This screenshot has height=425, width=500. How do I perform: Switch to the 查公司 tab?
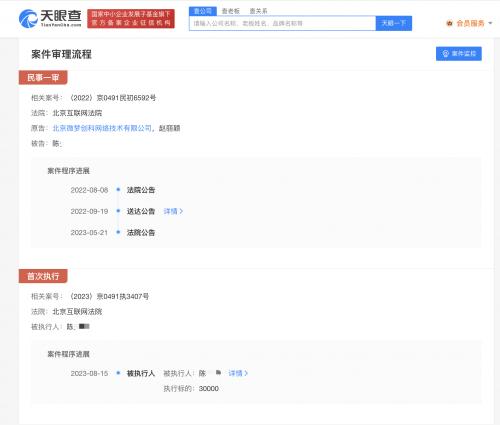click(203, 11)
